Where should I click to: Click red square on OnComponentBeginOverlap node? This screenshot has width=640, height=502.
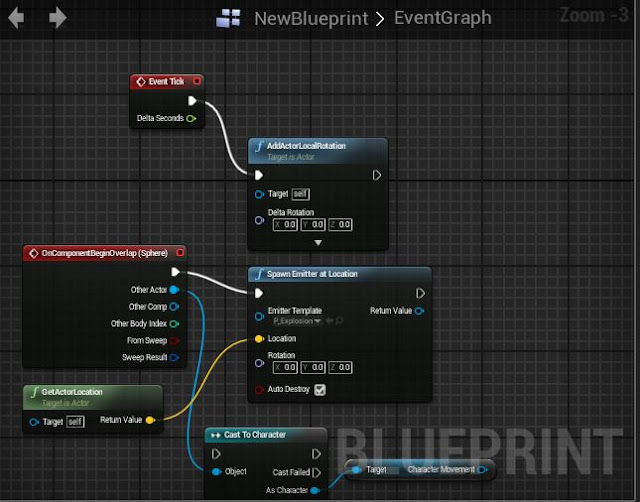tap(180, 253)
